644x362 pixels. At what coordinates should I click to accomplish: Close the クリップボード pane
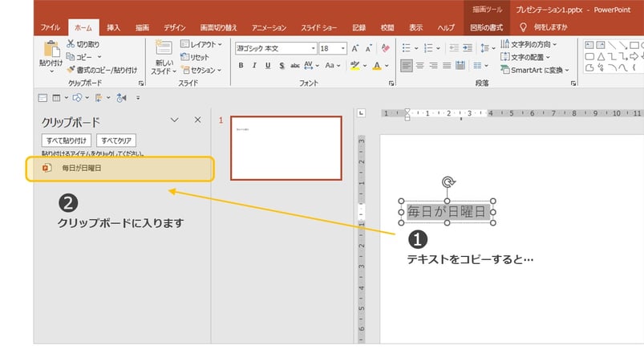[197, 120]
